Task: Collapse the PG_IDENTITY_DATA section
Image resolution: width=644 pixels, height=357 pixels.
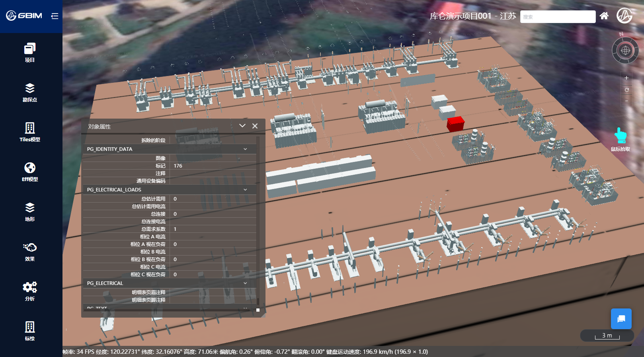Action: pyautogui.click(x=245, y=149)
